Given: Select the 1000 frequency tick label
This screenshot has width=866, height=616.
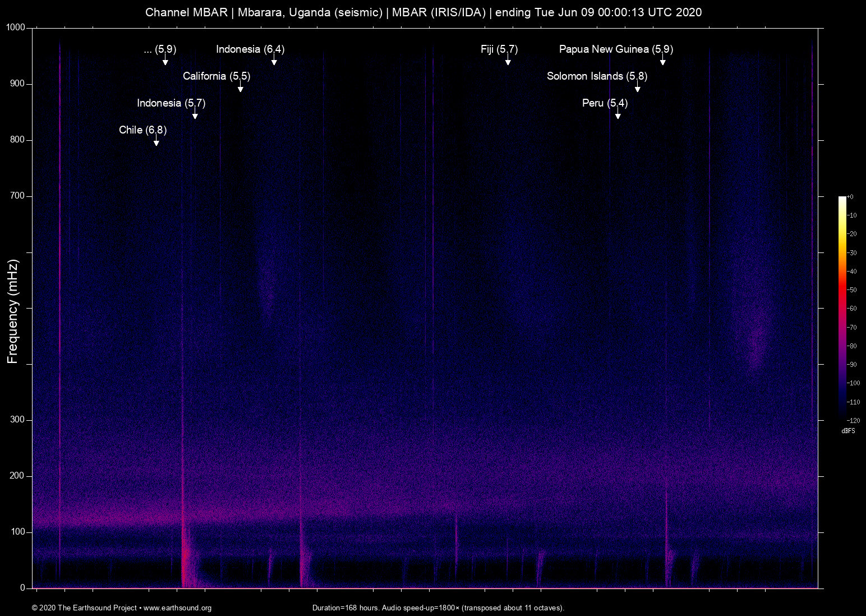Looking at the screenshot, I should (x=16, y=27).
